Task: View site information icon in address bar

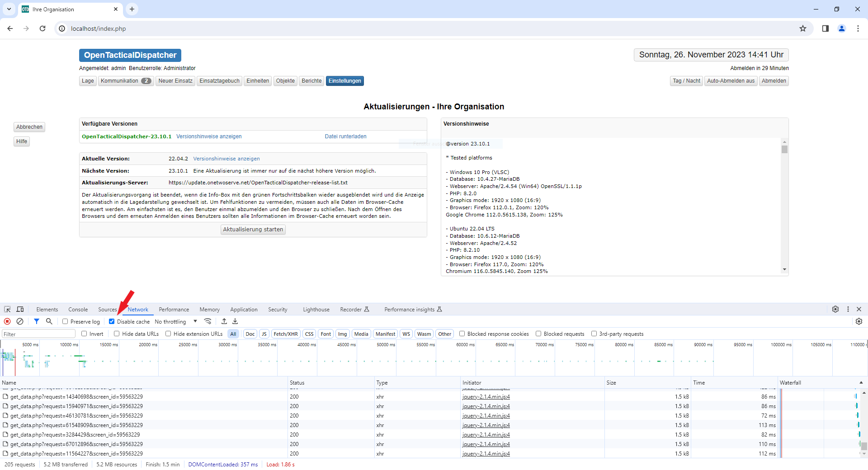Action: (x=62, y=28)
